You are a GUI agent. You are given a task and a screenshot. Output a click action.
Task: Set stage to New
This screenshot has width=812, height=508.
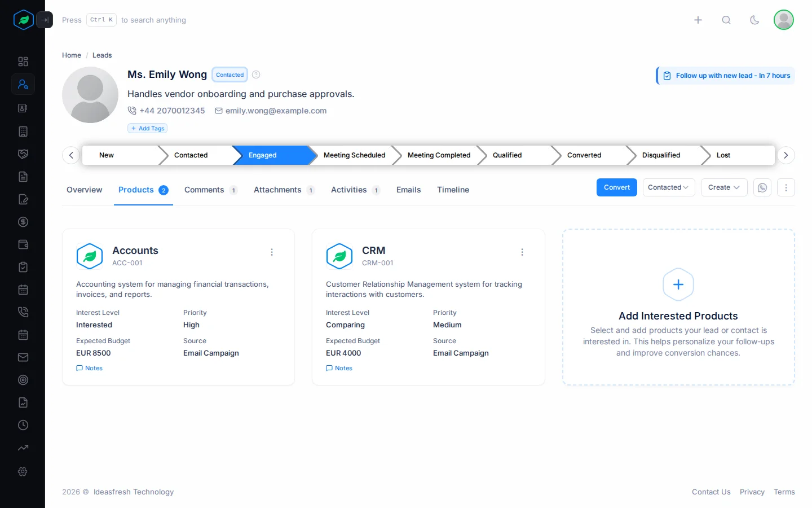tap(121, 155)
